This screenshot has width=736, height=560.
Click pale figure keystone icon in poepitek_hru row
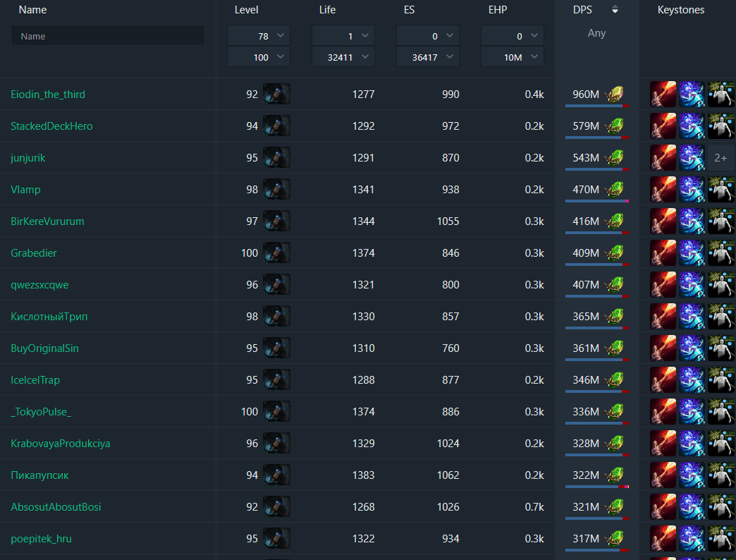click(x=721, y=538)
